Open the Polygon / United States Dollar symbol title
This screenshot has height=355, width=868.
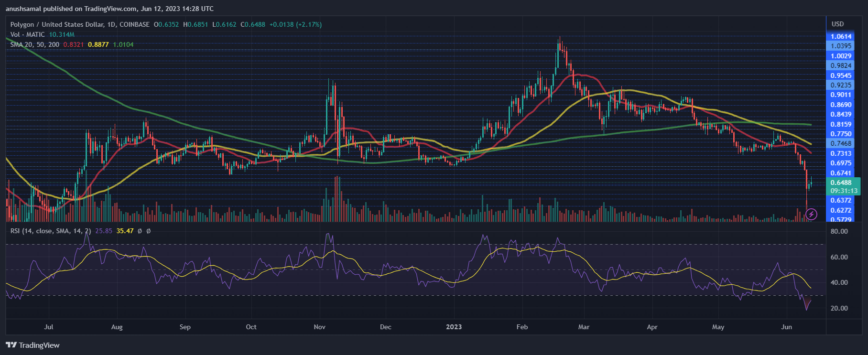(80, 24)
